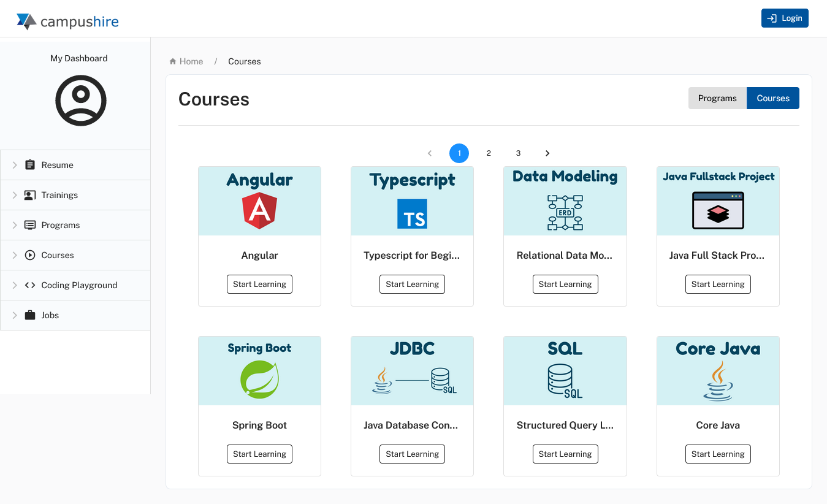Switch to the Programs tab
Screen dimensions: 827x504
717,98
